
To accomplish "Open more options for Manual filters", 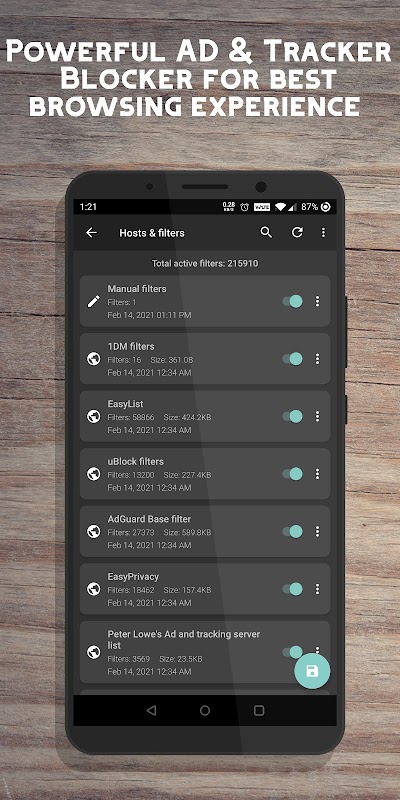I will pos(317,301).
